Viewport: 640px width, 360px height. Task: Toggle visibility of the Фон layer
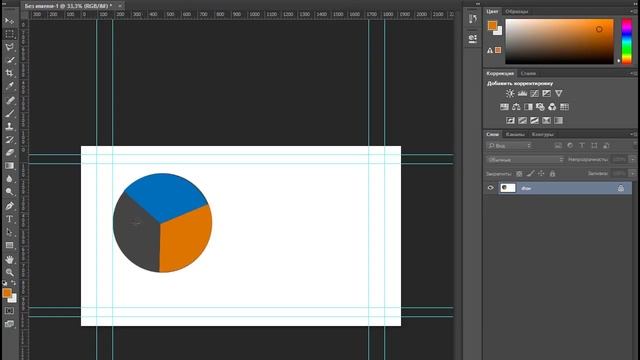pyautogui.click(x=491, y=188)
